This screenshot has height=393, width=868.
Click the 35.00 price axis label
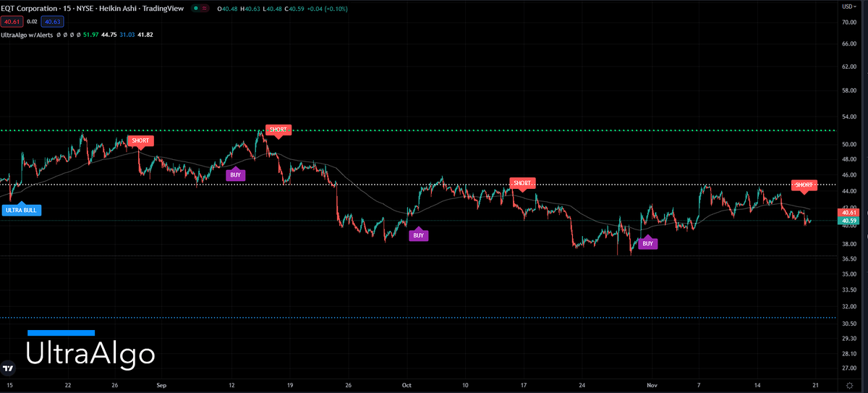pos(849,274)
